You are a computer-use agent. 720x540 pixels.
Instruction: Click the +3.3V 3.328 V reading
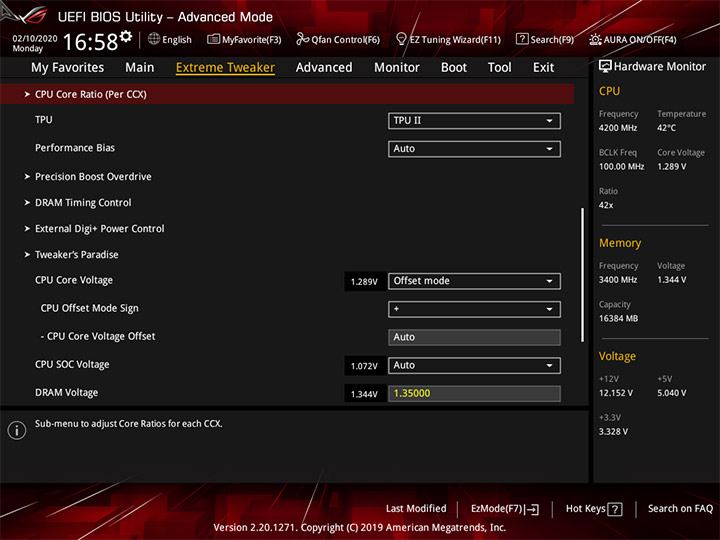[x=613, y=432]
